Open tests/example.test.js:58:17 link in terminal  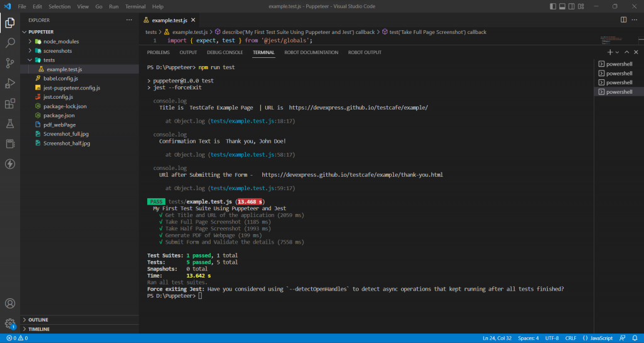(252, 155)
